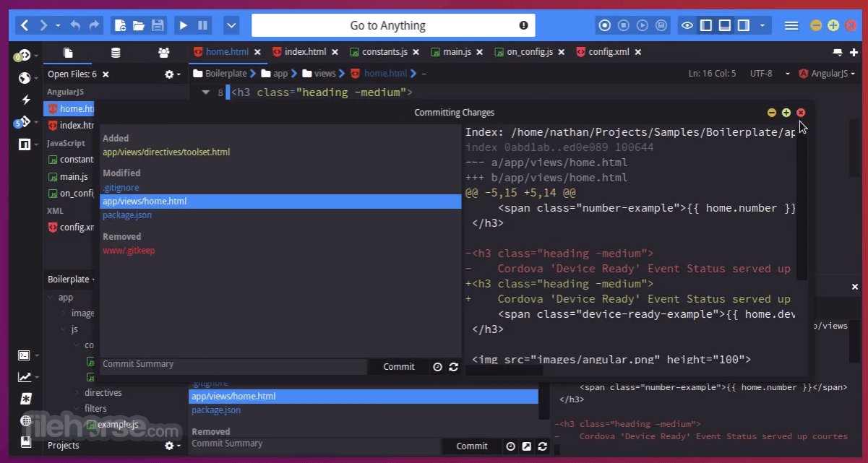Select package.json in the commit dialog
Viewport: 868px width, 463px height.
point(127,215)
